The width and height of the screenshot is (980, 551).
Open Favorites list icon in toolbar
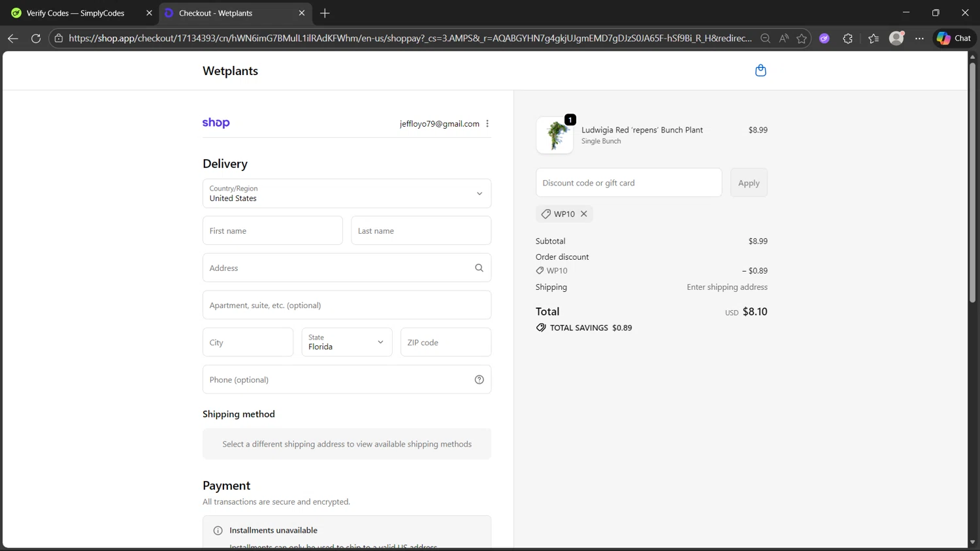click(x=874, y=39)
